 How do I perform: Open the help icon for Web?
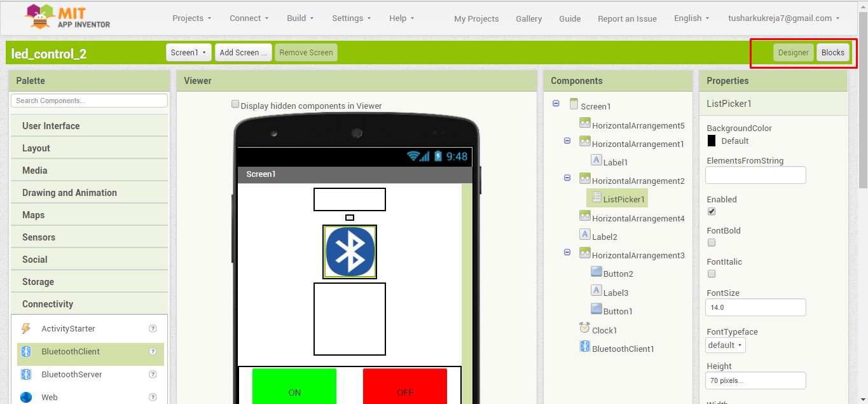(x=153, y=397)
